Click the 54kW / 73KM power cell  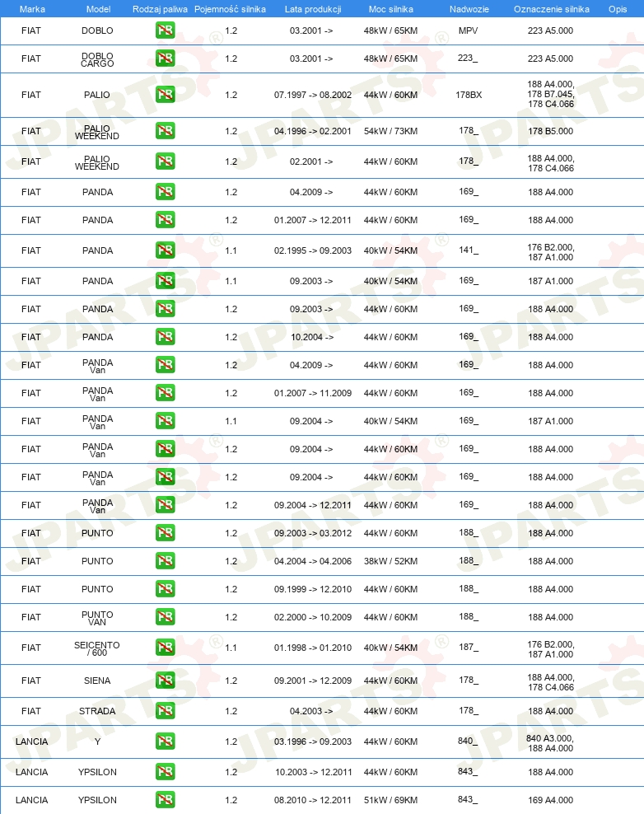pyautogui.click(x=390, y=131)
